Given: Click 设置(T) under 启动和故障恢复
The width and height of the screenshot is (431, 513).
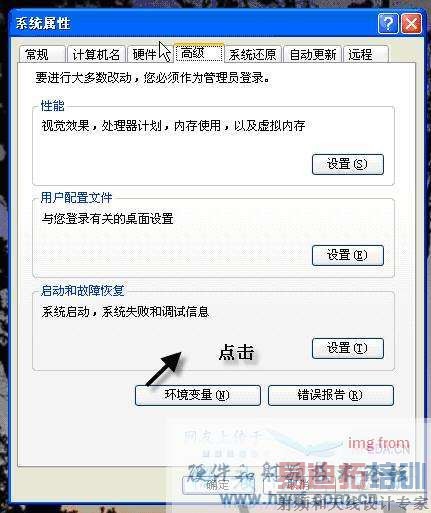Looking at the screenshot, I should click(x=348, y=348).
